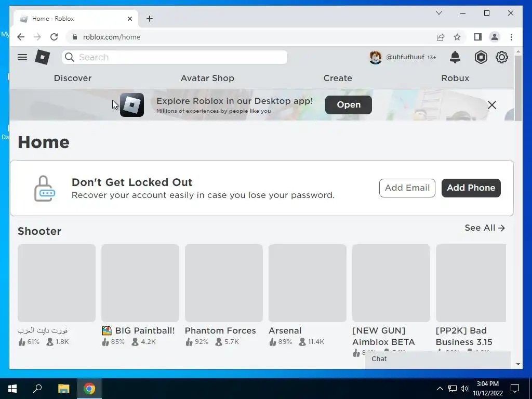Click the Roblox logo in the header
The image size is (532, 399).
click(x=43, y=57)
